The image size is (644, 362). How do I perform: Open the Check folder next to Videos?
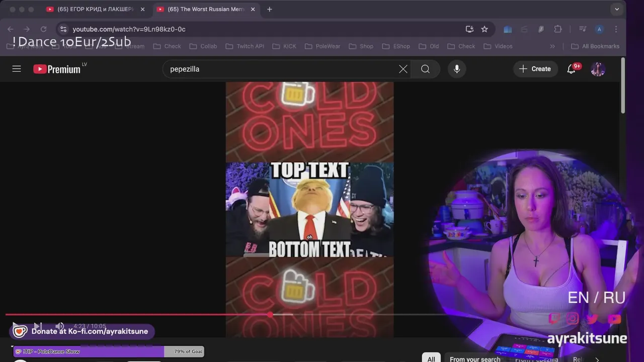tap(461, 46)
